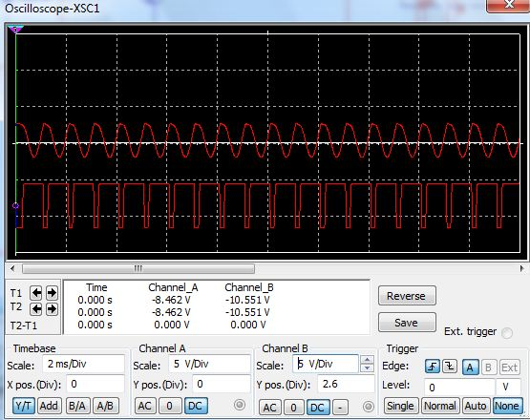Set Channel B coupling to DC
530x420 pixels.
(x=318, y=408)
